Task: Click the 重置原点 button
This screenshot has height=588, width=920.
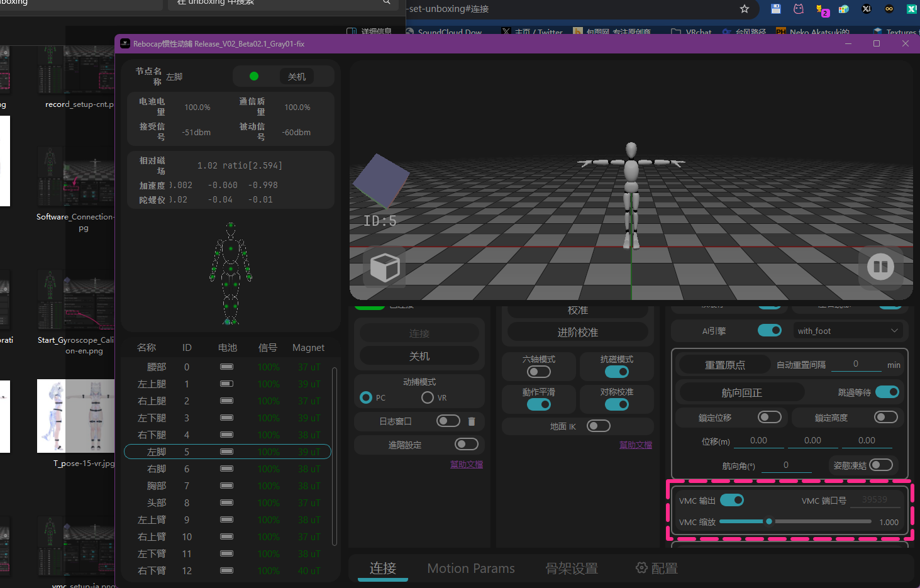Action: (x=725, y=365)
